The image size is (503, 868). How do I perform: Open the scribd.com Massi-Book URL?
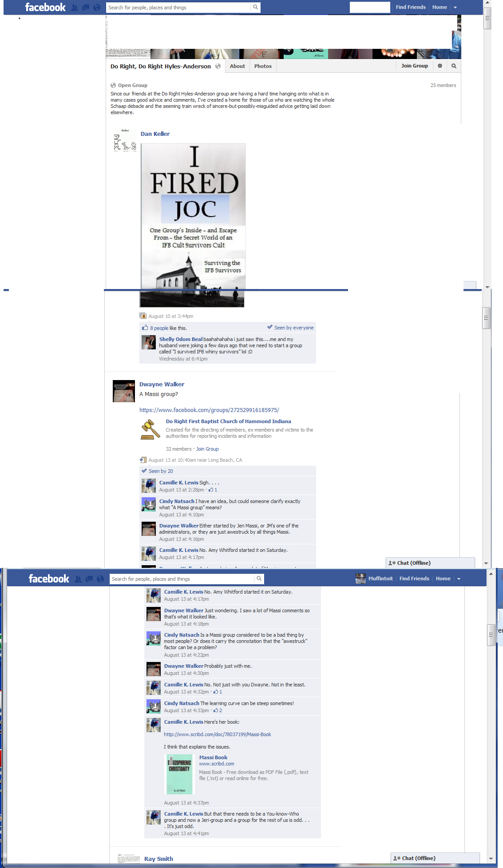point(218,734)
